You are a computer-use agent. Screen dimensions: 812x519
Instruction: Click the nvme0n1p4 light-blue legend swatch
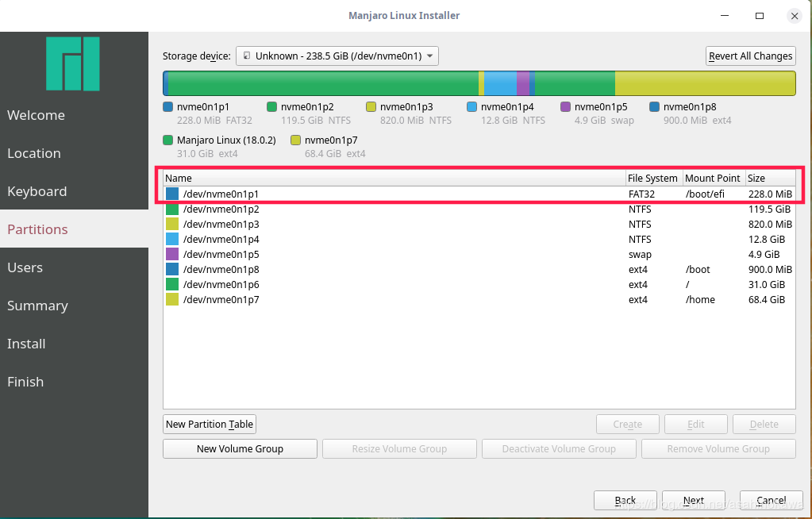[x=471, y=106]
